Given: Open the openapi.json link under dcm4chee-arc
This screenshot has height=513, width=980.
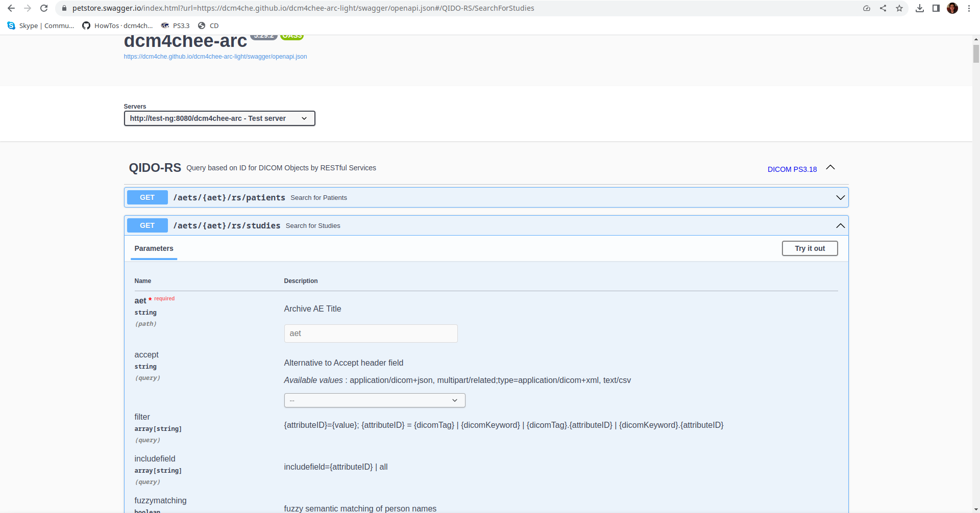Looking at the screenshot, I should click(x=215, y=57).
